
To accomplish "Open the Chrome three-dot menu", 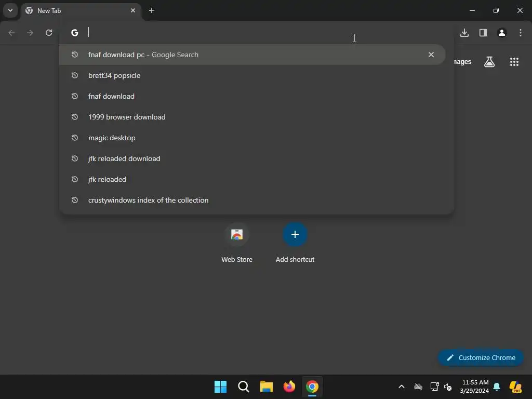I will [x=521, y=33].
